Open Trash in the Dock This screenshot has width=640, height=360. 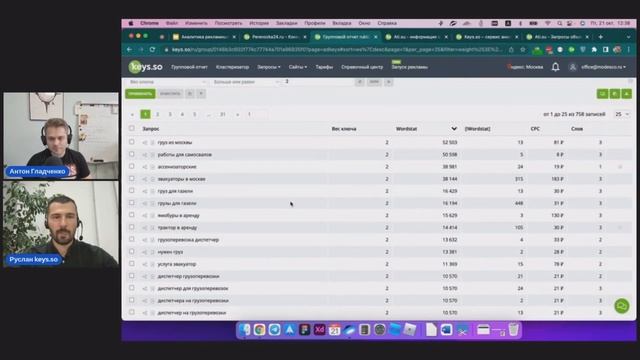pyautogui.click(x=514, y=330)
